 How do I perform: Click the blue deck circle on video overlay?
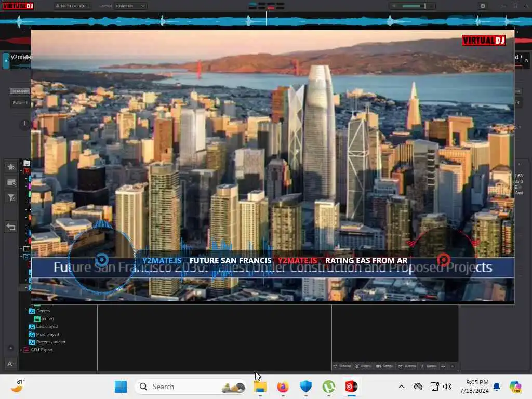coord(101,260)
